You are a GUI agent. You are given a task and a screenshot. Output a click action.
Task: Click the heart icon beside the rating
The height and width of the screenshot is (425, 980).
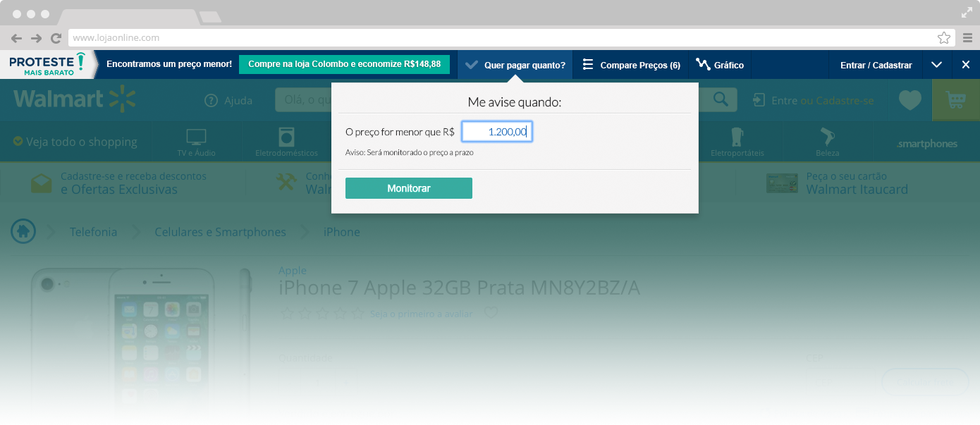[x=491, y=313]
